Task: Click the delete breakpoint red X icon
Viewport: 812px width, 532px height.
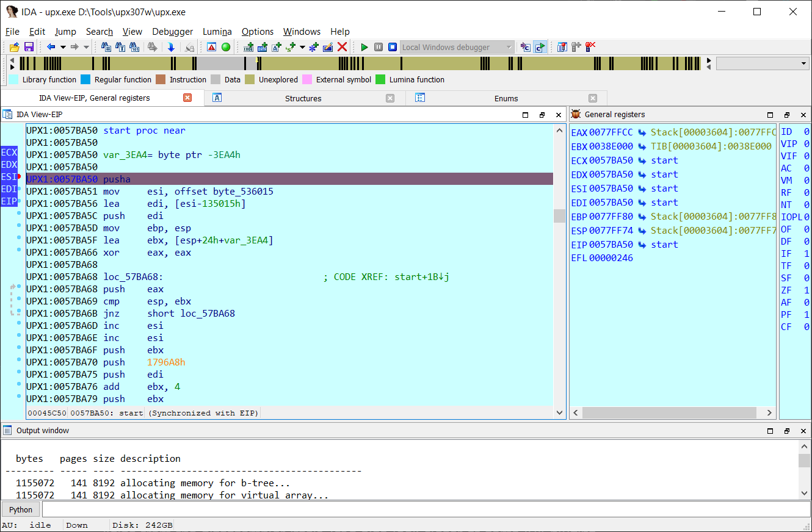Action: (590, 47)
